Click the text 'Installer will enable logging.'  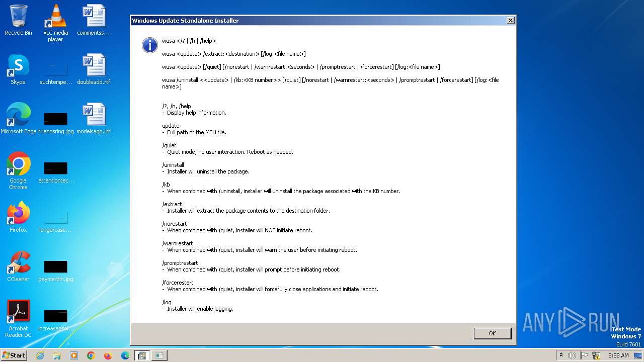[200, 309]
